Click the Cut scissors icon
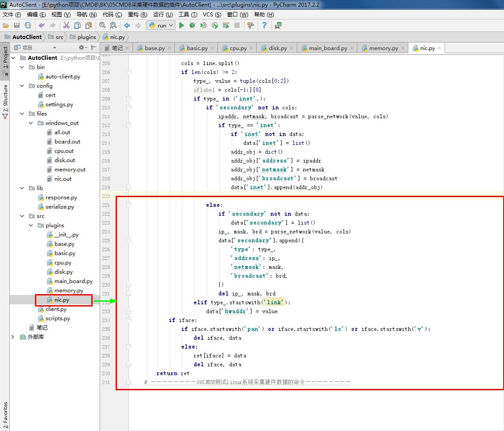Viewport: 504px width, 431px height. click(66, 25)
